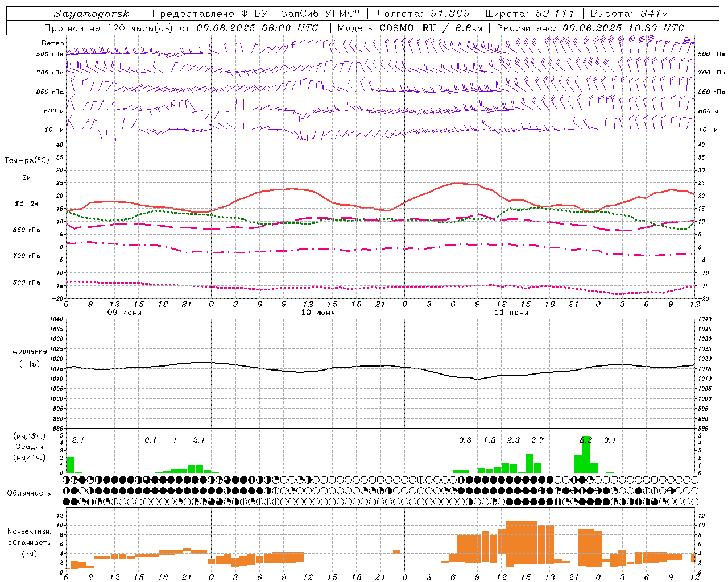The image size is (728, 582).
Task: Click the 850 гПа temperature legend dashed line
Action: pyautogui.click(x=25, y=236)
